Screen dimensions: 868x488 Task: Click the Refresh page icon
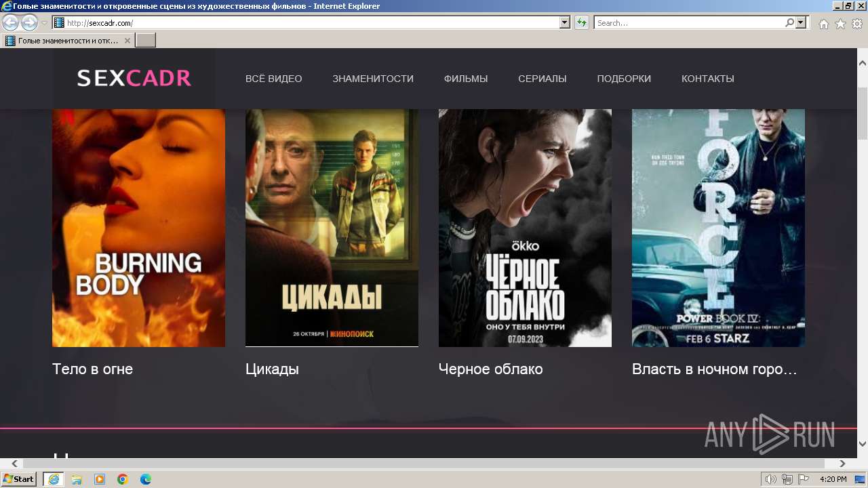tap(581, 22)
